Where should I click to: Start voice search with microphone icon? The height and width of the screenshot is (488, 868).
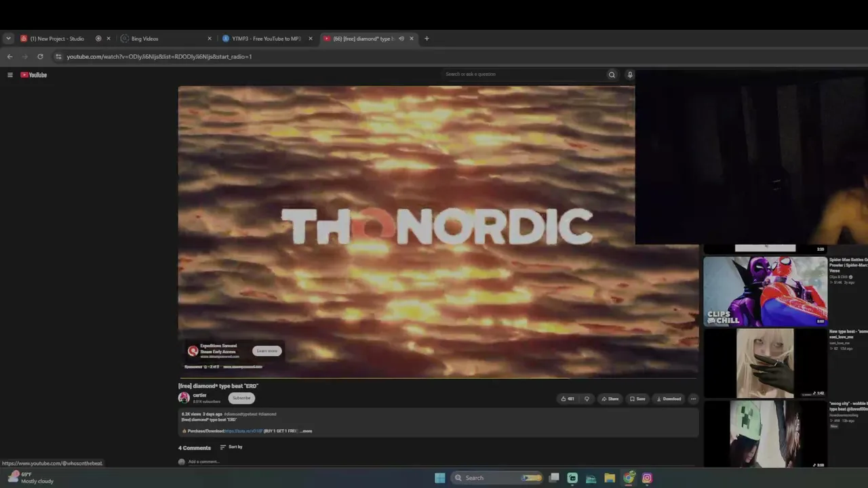[629, 75]
